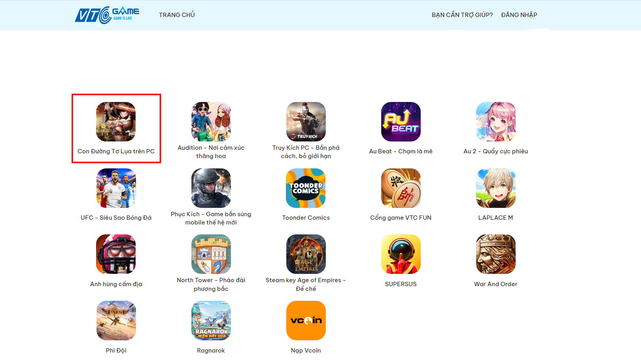Click the orange Vcoin icon
641x364 pixels.
tap(306, 321)
